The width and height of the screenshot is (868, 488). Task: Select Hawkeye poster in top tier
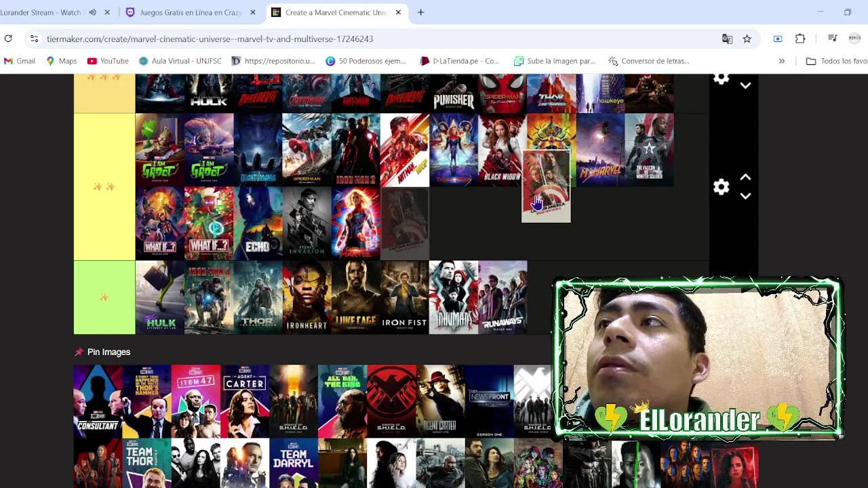pyautogui.click(x=600, y=94)
